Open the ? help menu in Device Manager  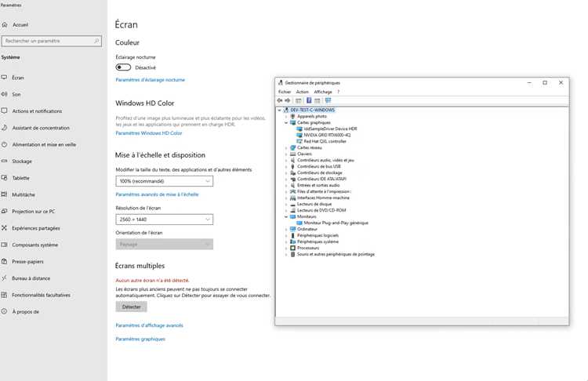click(x=338, y=92)
